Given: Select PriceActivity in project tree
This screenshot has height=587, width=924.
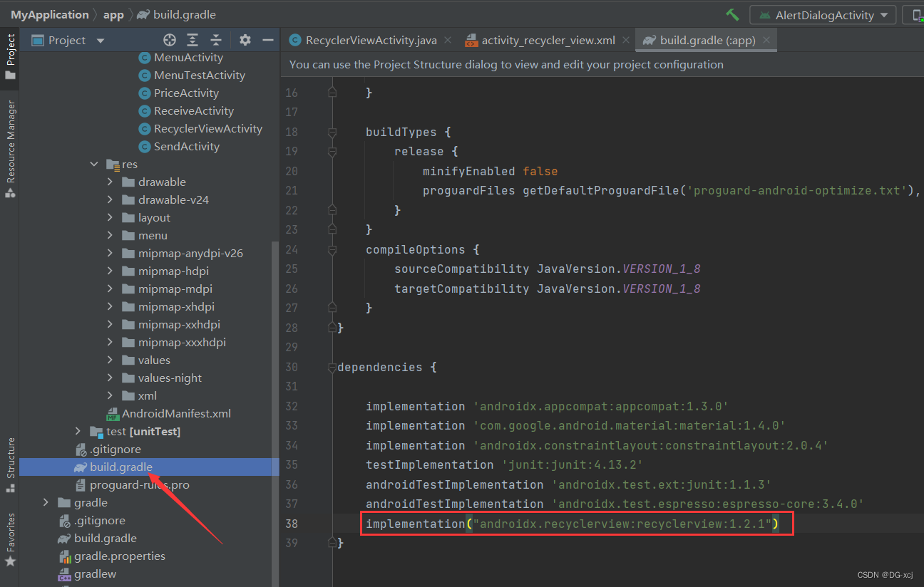Looking at the screenshot, I should pos(178,93).
